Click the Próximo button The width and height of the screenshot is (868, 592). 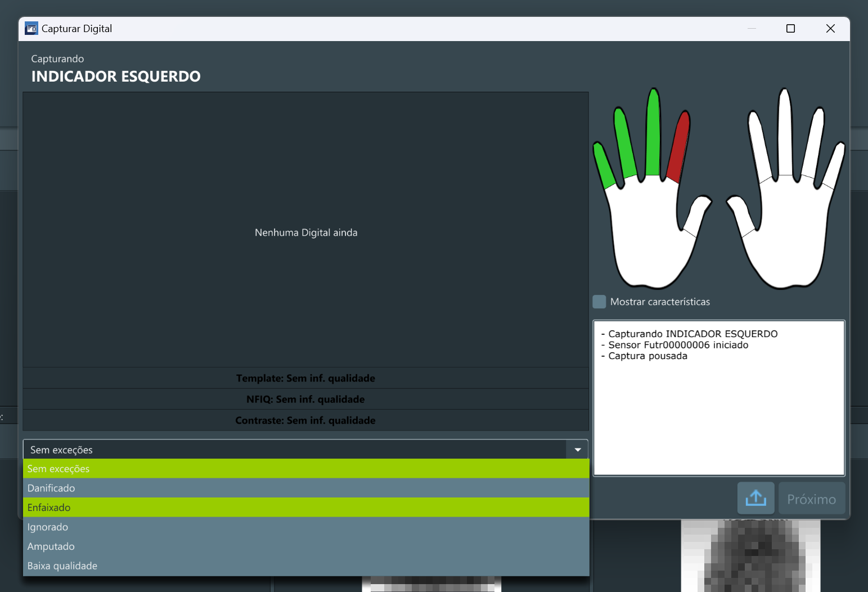[812, 498]
